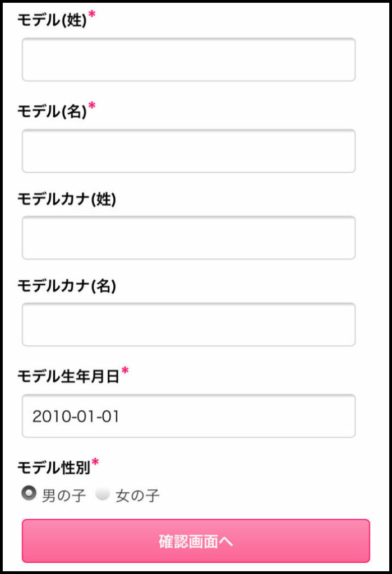This screenshot has width=392, height=574.
Task: Click the pink asterisk beside モデル生年月日
Action: pyautogui.click(x=125, y=371)
